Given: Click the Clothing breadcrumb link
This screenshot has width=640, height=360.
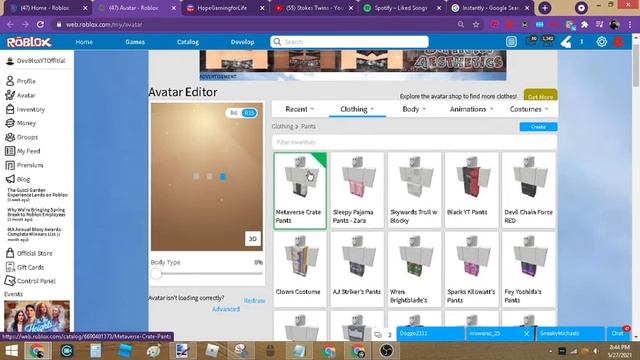Looking at the screenshot, I should tap(282, 126).
